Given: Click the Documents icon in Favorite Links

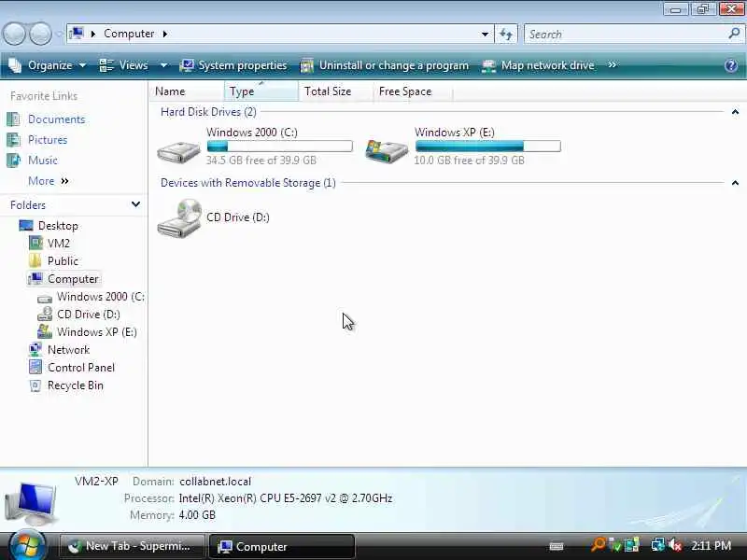Looking at the screenshot, I should [13, 119].
